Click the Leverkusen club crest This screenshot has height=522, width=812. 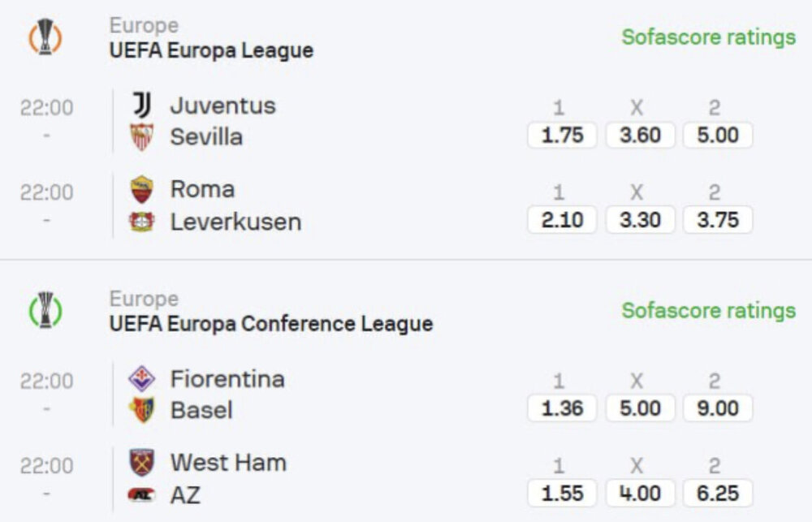[142, 222]
